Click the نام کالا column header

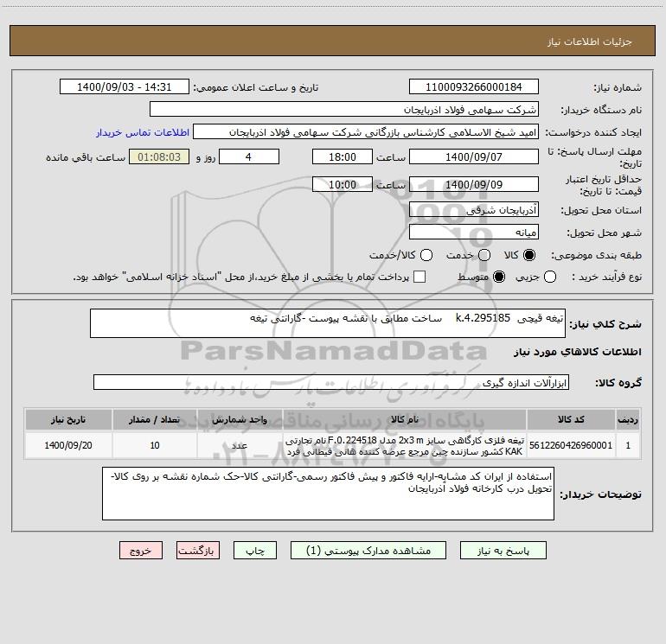coord(405,419)
